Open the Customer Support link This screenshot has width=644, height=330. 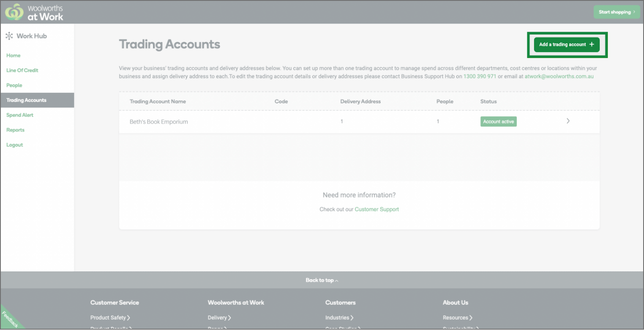[377, 209]
